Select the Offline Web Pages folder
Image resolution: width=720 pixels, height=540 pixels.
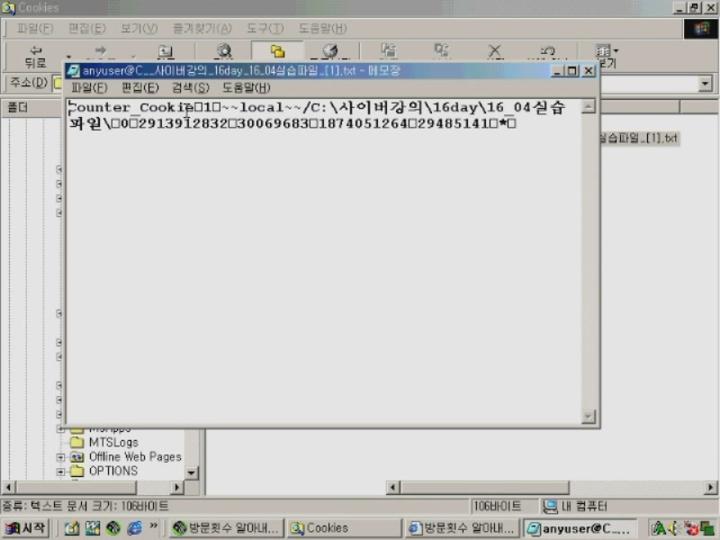pos(135,457)
